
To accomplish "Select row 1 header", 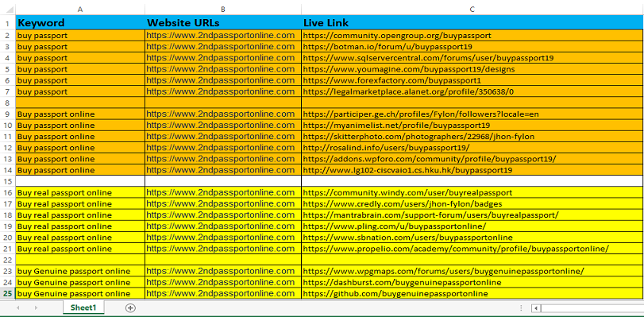I will (x=7, y=22).
